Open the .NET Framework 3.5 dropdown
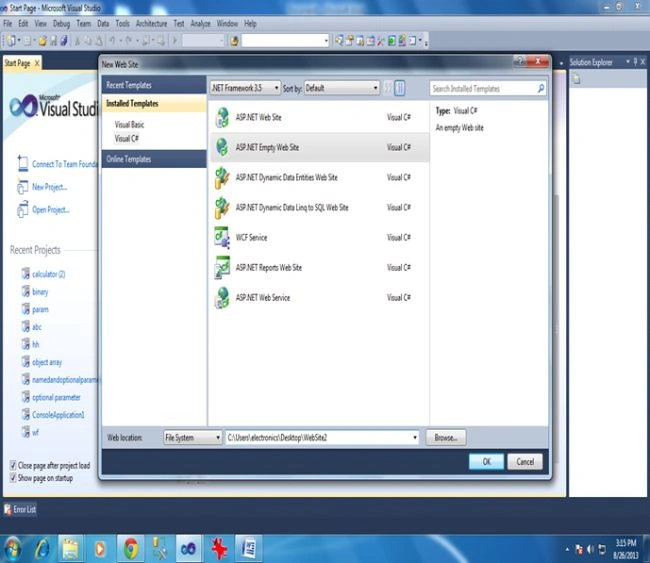 click(x=245, y=88)
